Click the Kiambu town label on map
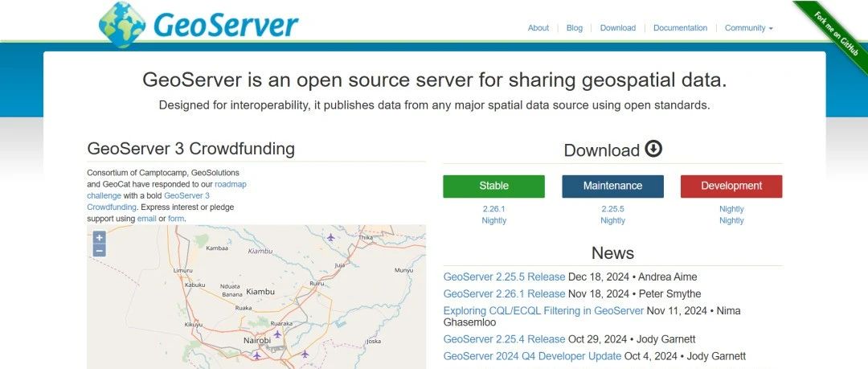Viewport: 868px width, 369px height. point(260,292)
